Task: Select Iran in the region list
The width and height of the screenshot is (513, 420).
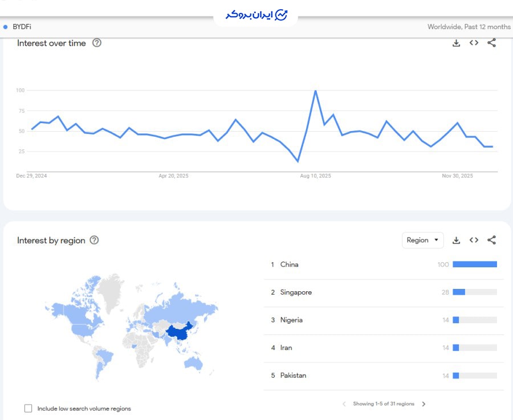Action: [384, 348]
